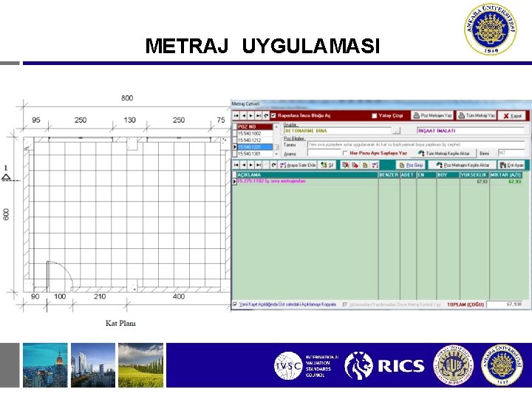
Task: Go to first row in metraj row navigator
Action: point(236,165)
